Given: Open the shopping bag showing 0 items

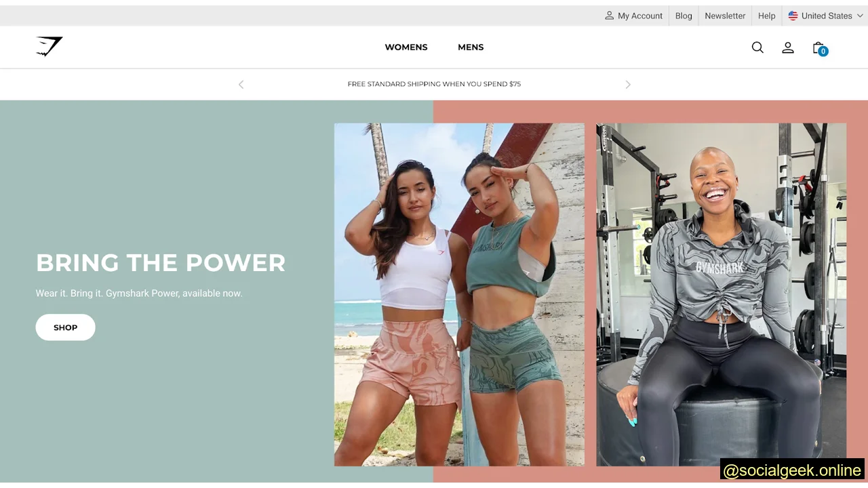Looking at the screenshot, I should [x=818, y=47].
